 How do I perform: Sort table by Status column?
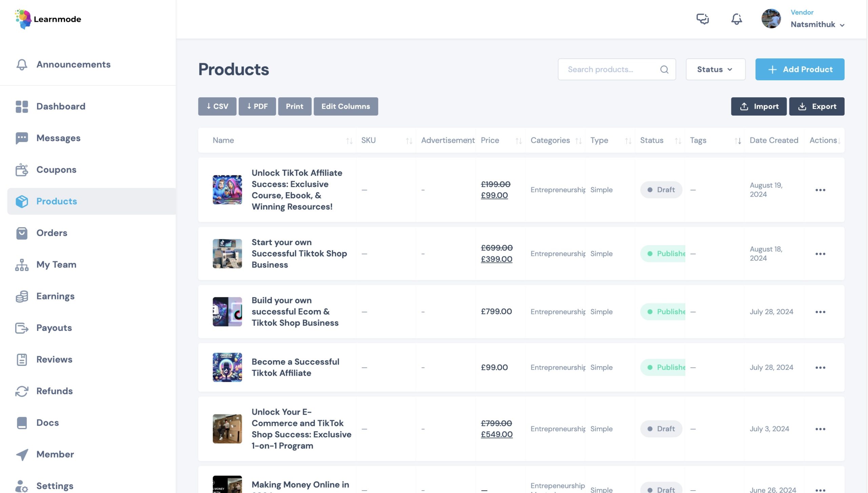point(678,141)
